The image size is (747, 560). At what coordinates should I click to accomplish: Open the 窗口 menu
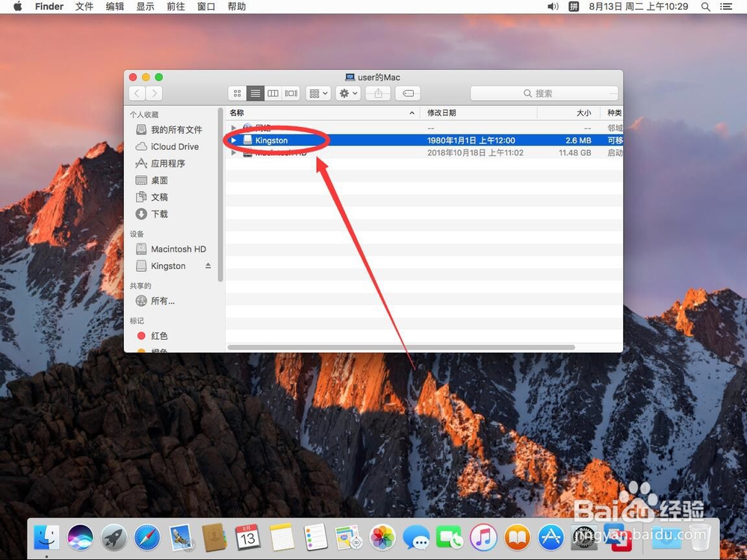pos(206,7)
